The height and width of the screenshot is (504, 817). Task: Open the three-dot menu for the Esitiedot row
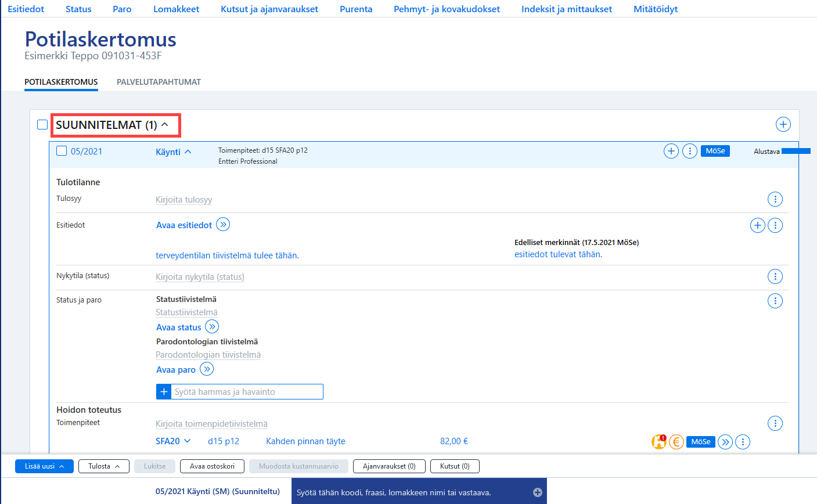775,225
